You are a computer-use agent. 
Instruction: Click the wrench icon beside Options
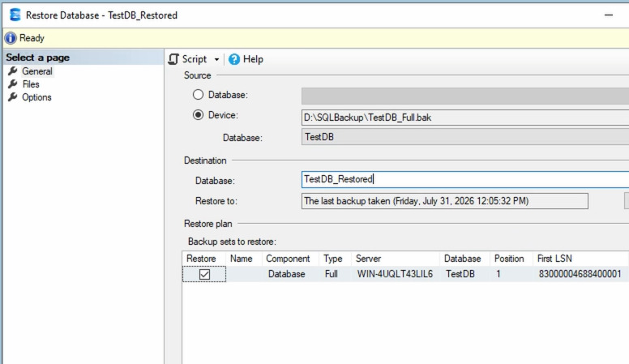coord(13,96)
